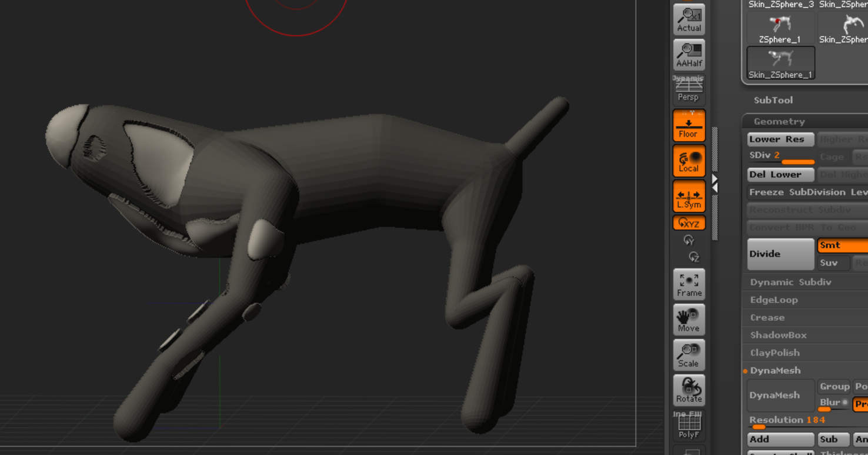Screen dimensions: 868x455
Task: Click Freeze SubDivision Levels
Action: 807,192
